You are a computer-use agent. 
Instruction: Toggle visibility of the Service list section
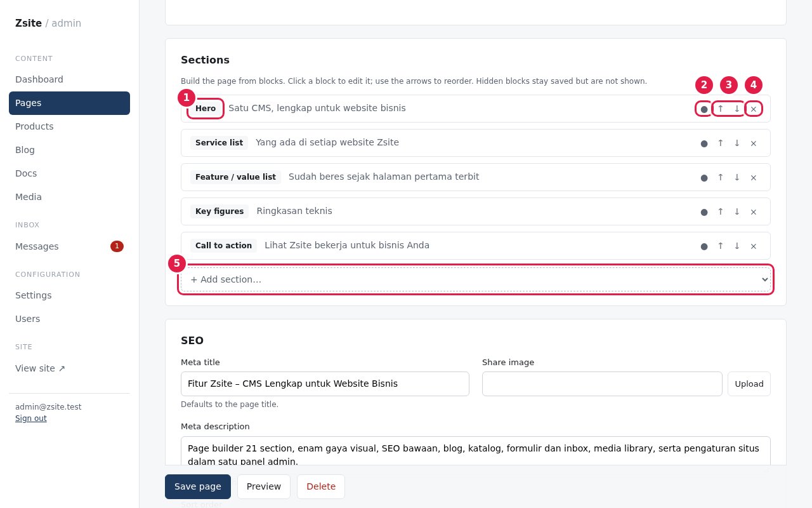click(704, 143)
